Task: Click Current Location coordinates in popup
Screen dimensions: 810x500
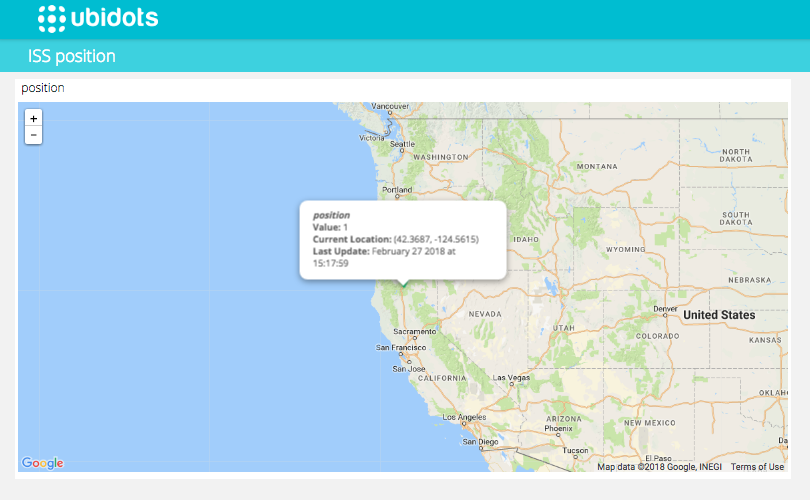Action: (x=396, y=239)
